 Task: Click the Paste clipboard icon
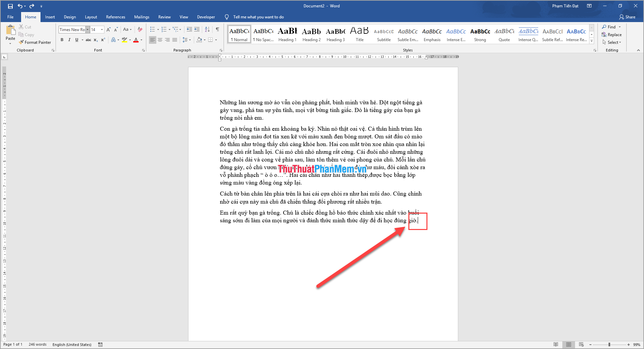10,30
